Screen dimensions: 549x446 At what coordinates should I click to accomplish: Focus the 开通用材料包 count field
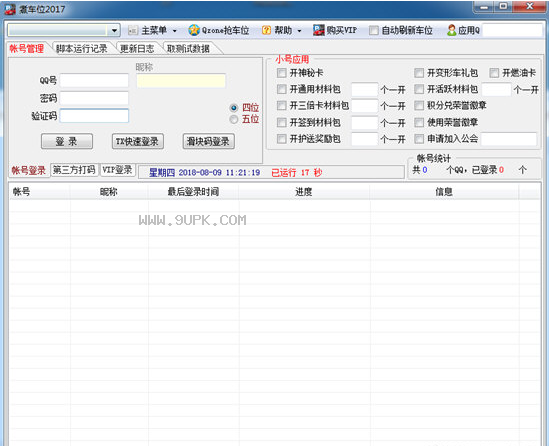click(364, 89)
